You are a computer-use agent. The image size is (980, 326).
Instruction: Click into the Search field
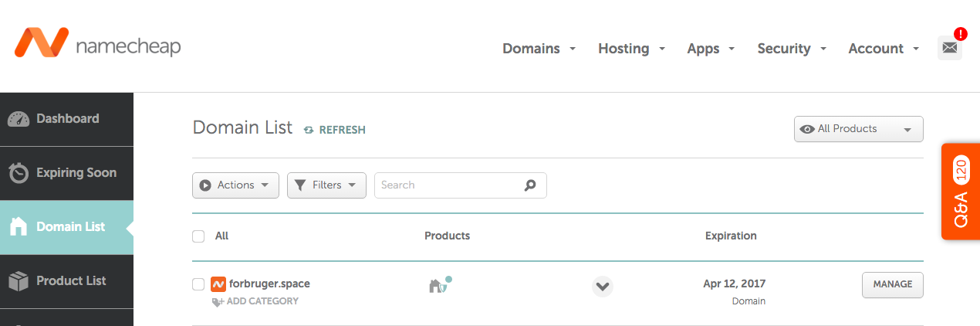pyautogui.click(x=461, y=185)
